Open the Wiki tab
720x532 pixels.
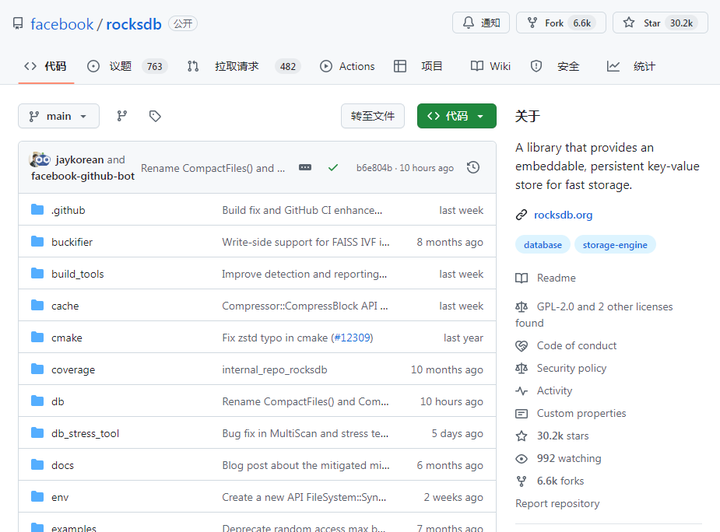[490, 67]
